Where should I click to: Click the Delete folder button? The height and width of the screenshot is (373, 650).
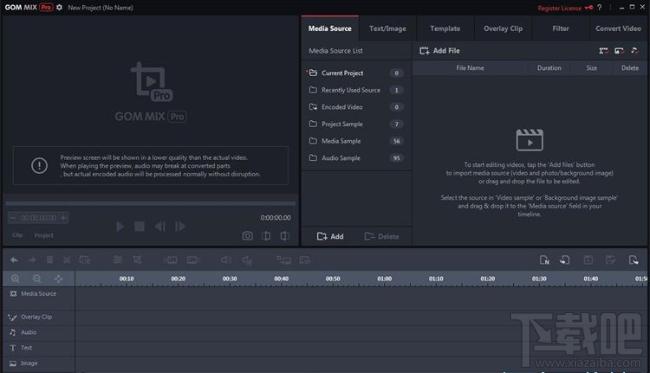(381, 236)
